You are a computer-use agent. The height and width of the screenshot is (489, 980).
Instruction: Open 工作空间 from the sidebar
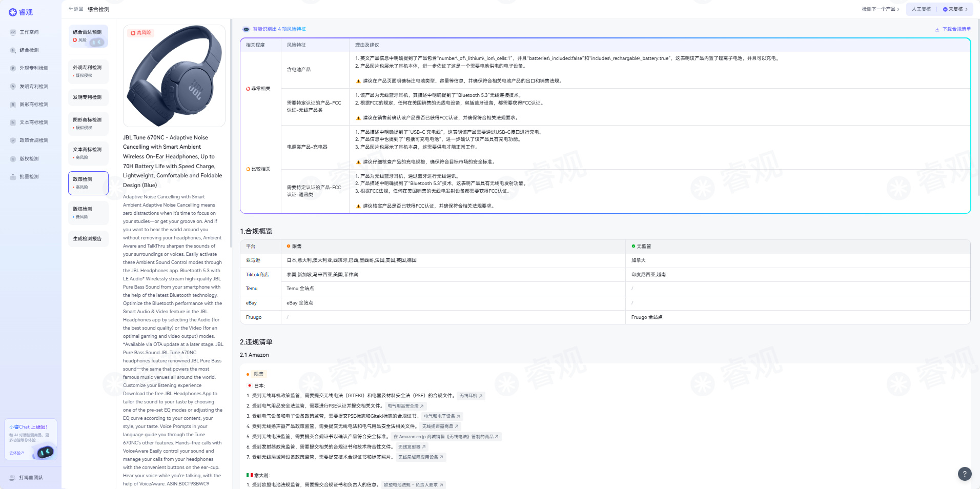[29, 32]
